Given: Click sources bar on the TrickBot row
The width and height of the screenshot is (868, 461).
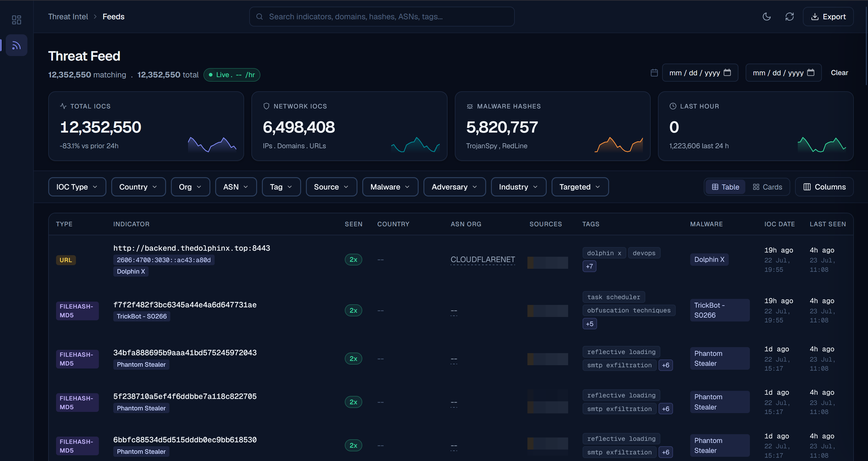Looking at the screenshot, I should [x=548, y=311].
